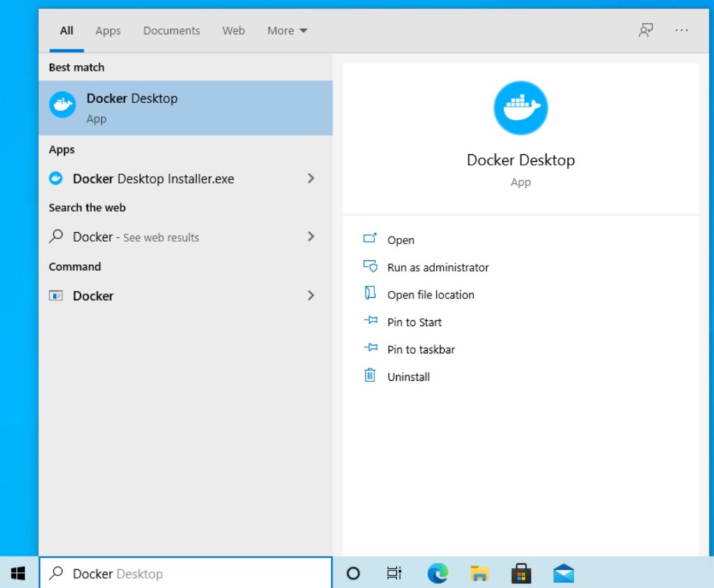Screen dimensions: 714x588
Task: Expand the Docker web results arrow
Action: [311, 236]
